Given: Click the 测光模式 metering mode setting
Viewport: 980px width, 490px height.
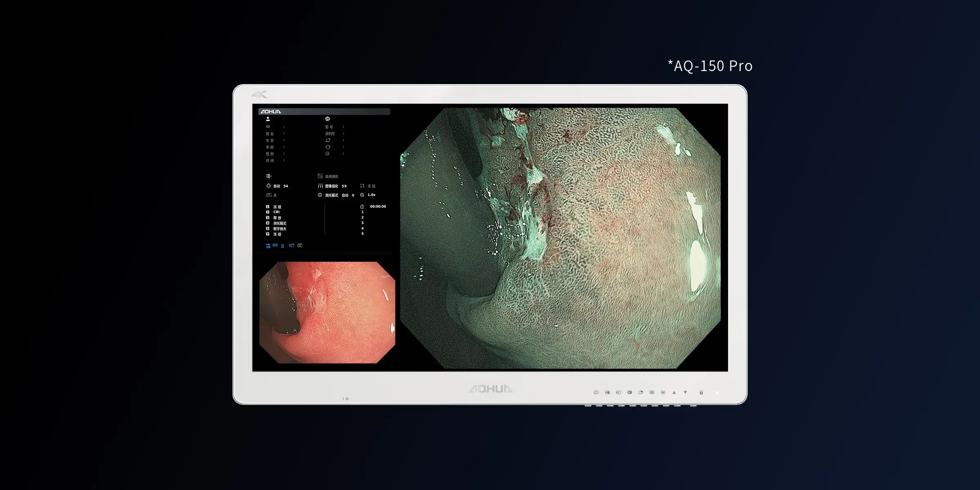Looking at the screenshot, I should click(331, 195).
